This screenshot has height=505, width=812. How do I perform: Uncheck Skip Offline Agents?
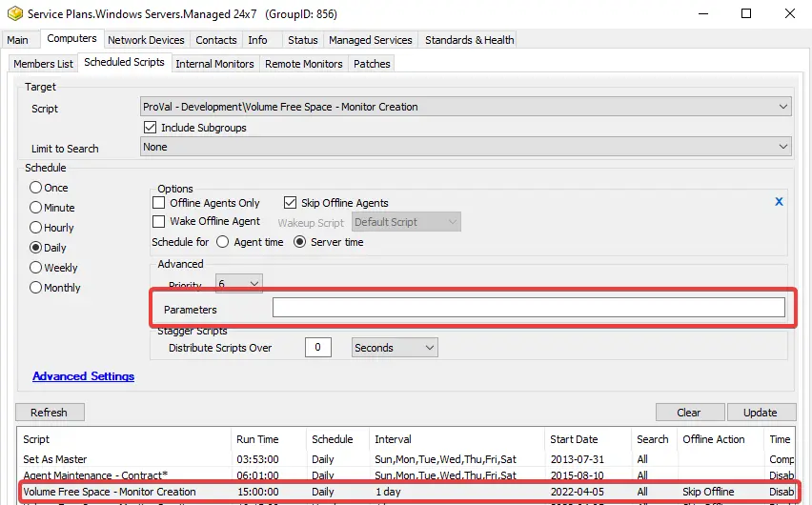click(x=290, y=203)
